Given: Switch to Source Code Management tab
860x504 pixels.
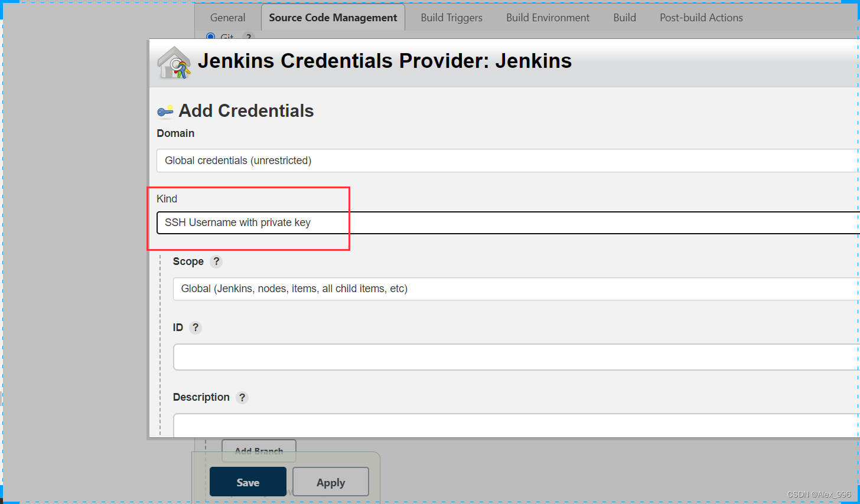Looking at the screenshot, I should pyautogui.click(x=333, y=18).
